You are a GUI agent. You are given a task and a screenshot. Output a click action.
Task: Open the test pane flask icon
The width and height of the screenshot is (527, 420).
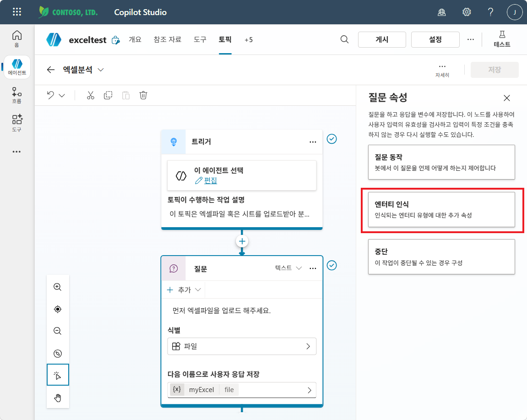[502, 39]
